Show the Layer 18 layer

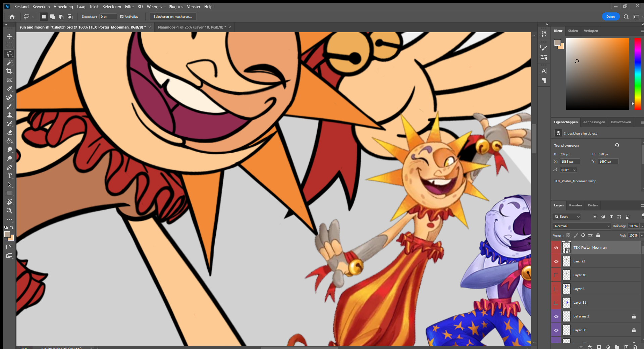point(556,275)
